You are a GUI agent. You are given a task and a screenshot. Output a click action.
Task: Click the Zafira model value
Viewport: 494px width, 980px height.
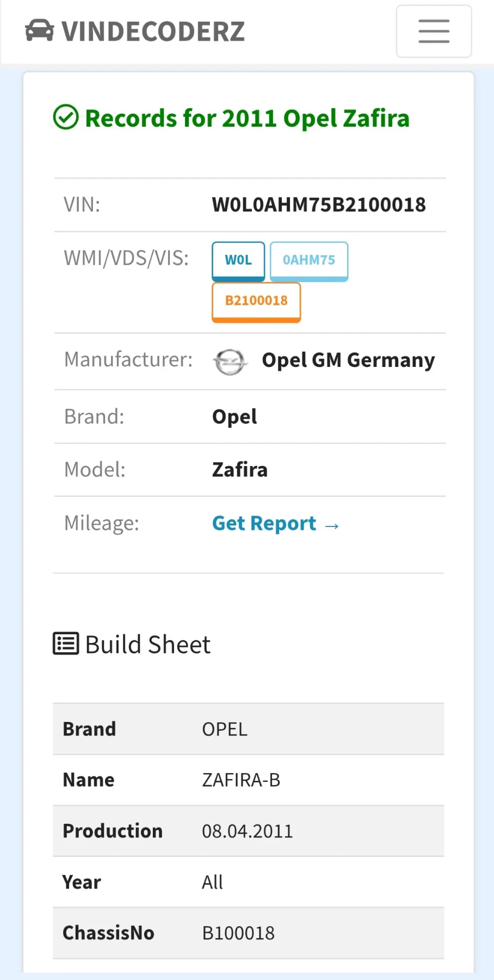click(240, 469)
